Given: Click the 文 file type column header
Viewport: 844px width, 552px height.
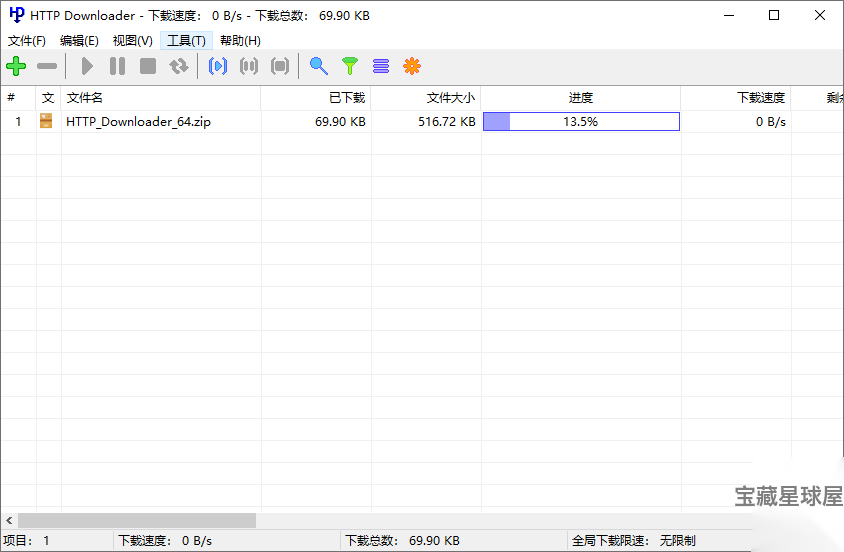Looking at the screenshot, I should coord(48,98).
